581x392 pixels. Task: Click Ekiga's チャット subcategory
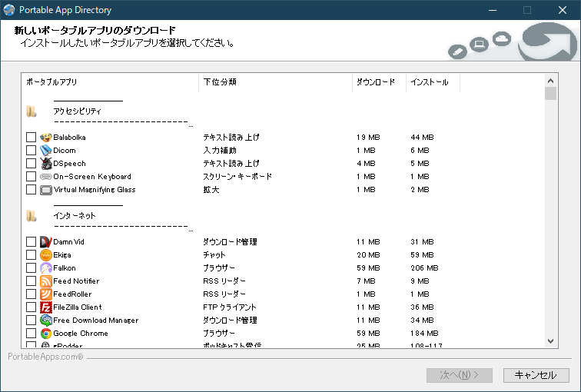[214, 255]
